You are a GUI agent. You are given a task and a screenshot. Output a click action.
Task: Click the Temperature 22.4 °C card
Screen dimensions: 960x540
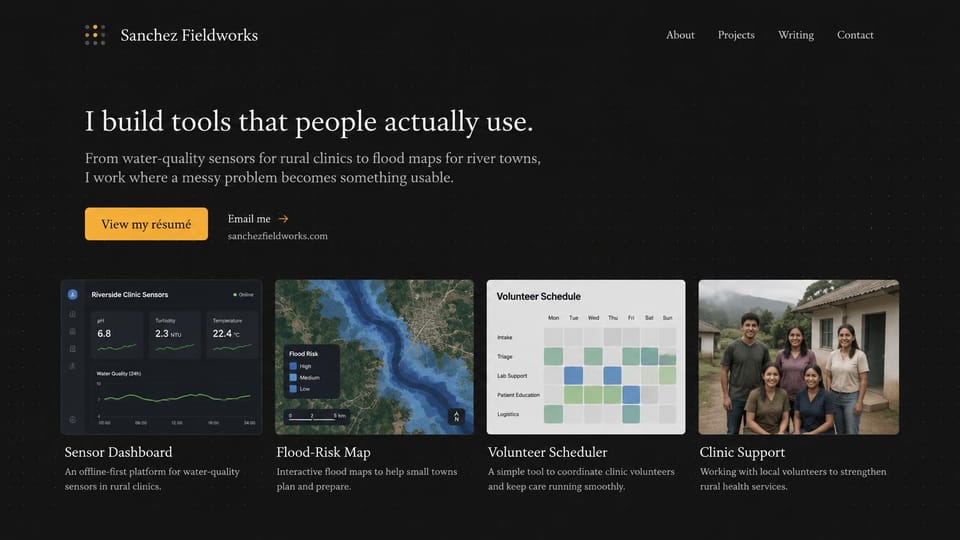(232, 335)
